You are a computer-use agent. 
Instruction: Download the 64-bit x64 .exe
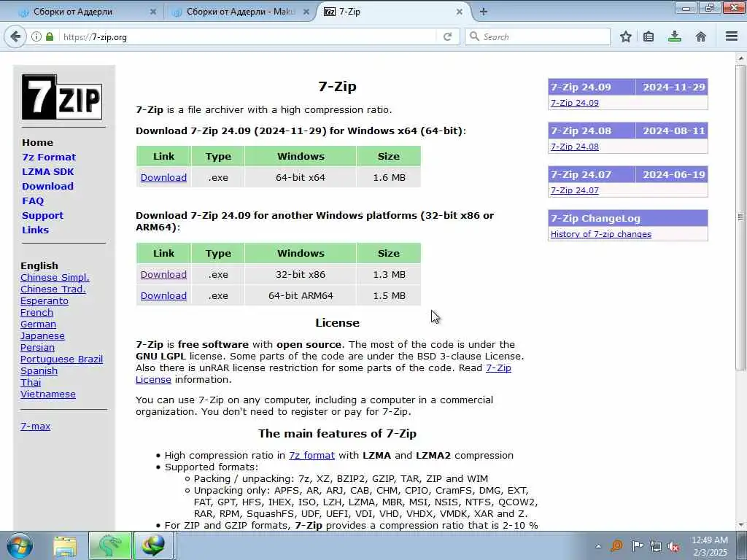163,178
